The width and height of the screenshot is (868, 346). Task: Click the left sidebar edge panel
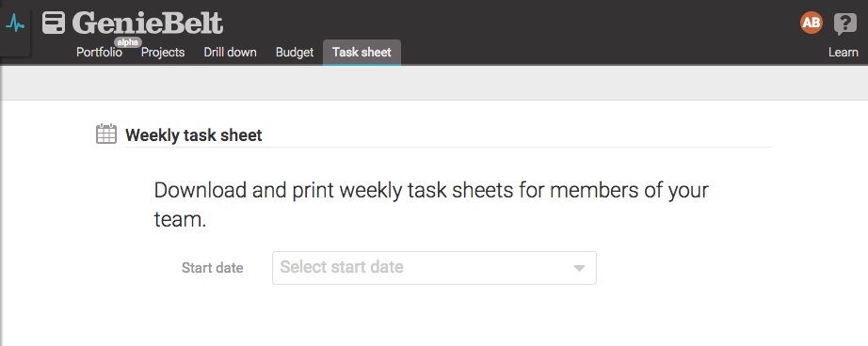click(x=2, y=221)
